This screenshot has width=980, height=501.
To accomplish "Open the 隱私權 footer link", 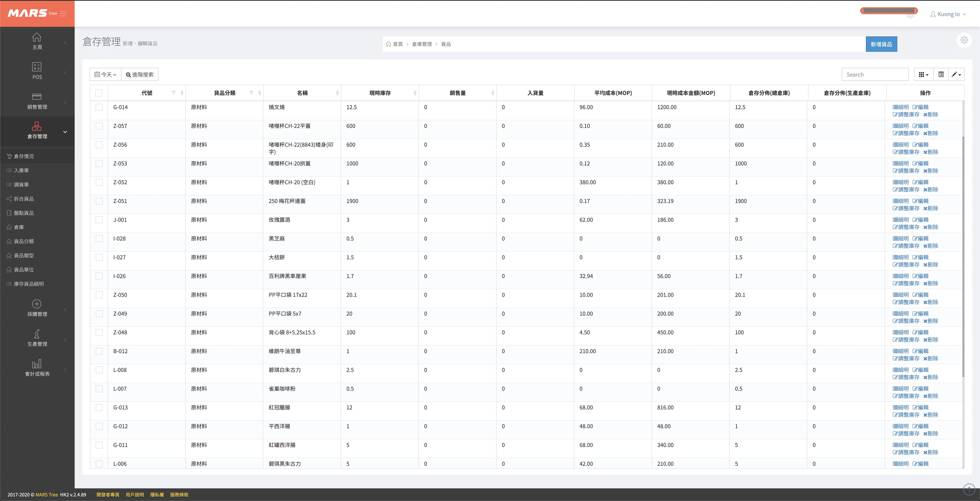I will [157, 494].
